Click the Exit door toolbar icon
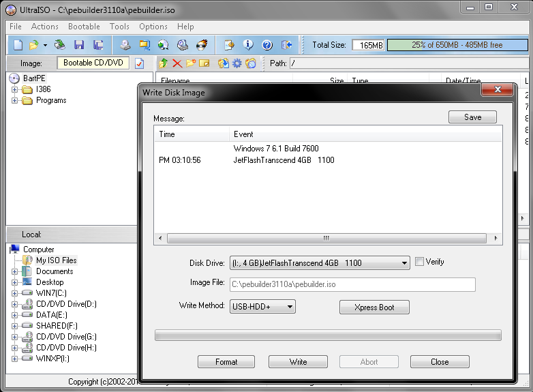Screen dimensions: 533x392 [286, 45]
